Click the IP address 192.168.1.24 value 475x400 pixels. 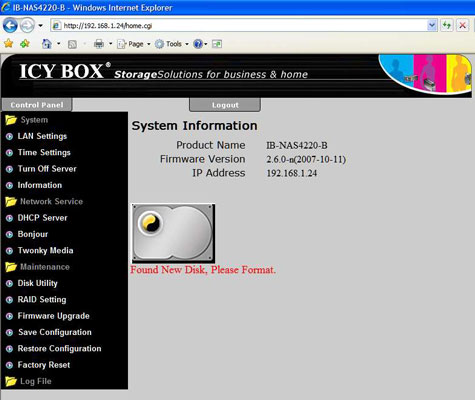point(292,173)
